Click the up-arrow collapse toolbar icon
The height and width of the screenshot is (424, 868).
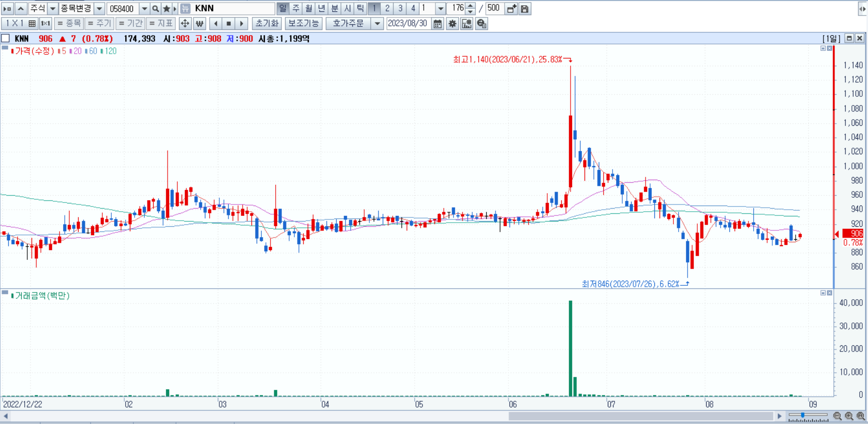tap(21, 9)
